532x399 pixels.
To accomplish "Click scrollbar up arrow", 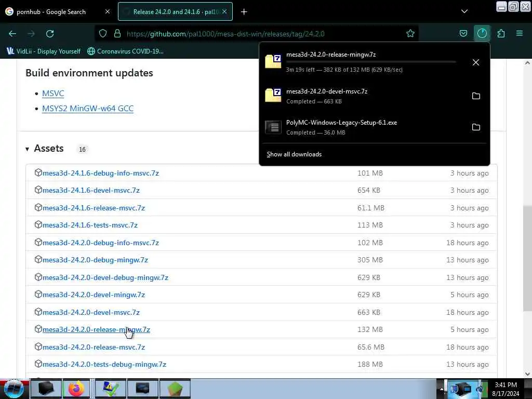I will pyautogui.click(x=527, y=63).
